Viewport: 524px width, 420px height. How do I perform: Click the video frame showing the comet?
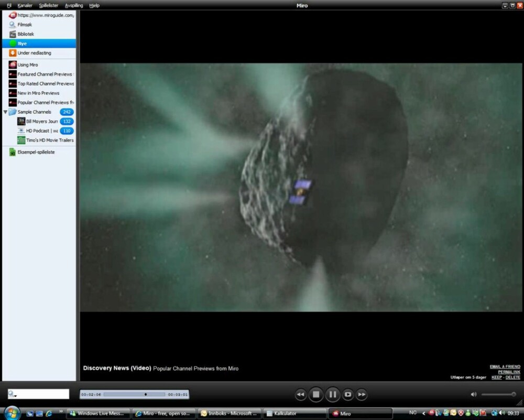[x=301, y=187]
